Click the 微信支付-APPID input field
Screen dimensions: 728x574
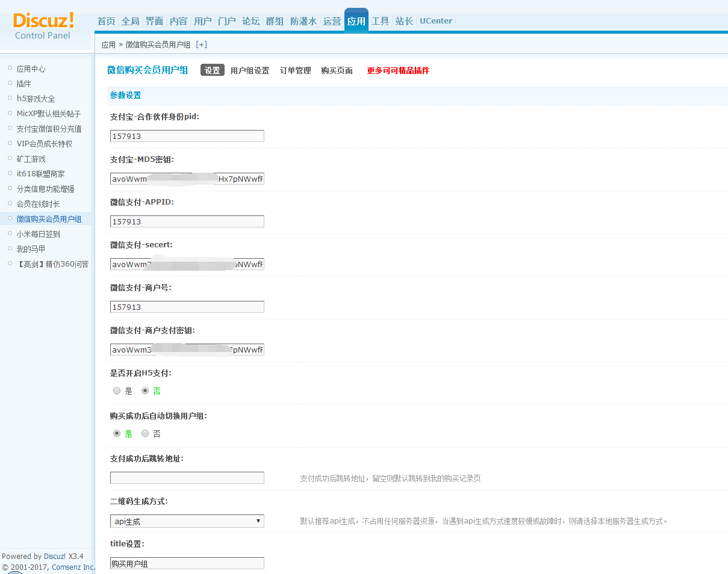point(187,221)
